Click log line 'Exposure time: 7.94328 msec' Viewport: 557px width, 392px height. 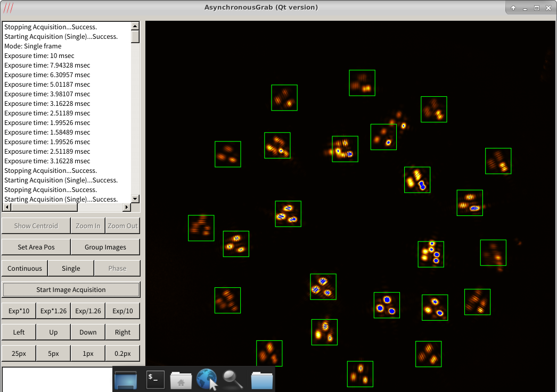point(47,65)
